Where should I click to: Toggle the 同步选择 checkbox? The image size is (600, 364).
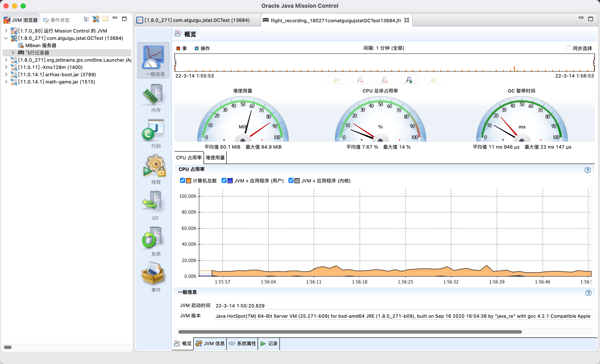568,48
